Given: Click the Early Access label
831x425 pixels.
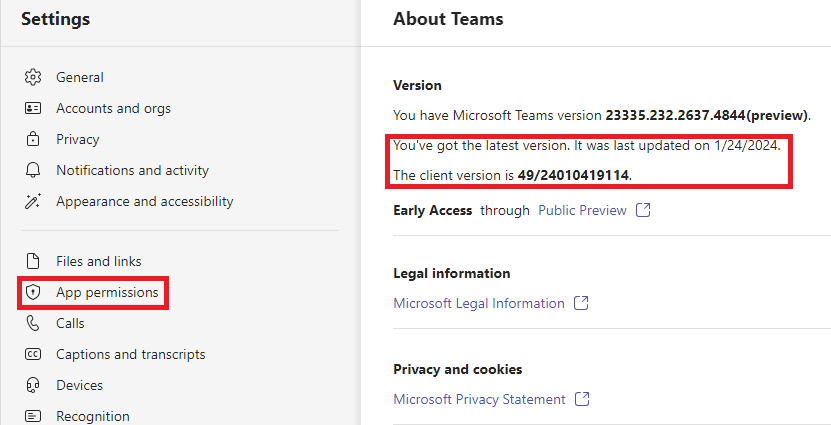Looking at the screenshot, I should pyautogui.click(x=432, y=210).
